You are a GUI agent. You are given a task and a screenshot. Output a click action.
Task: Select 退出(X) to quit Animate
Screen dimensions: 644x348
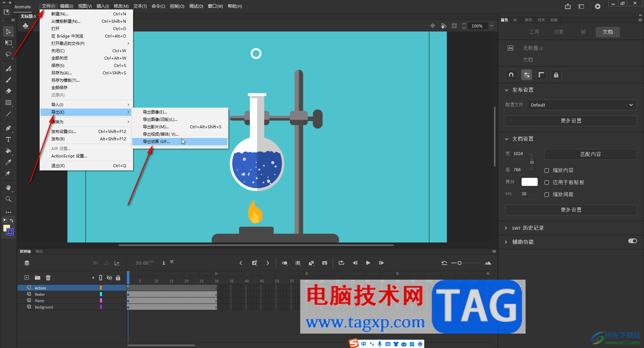click(x=87, y=166)
